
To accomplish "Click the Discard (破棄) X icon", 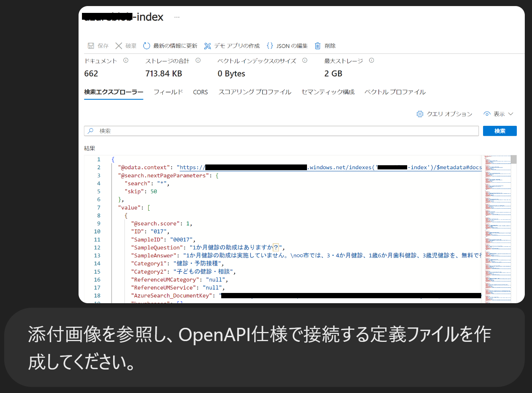I will click(x=119, y=46).
